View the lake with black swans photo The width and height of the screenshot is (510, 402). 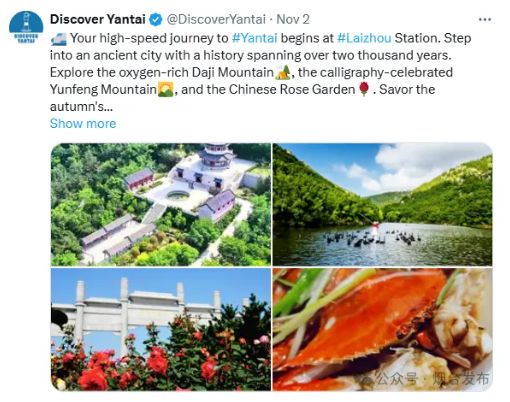click(x=382, y=204)
